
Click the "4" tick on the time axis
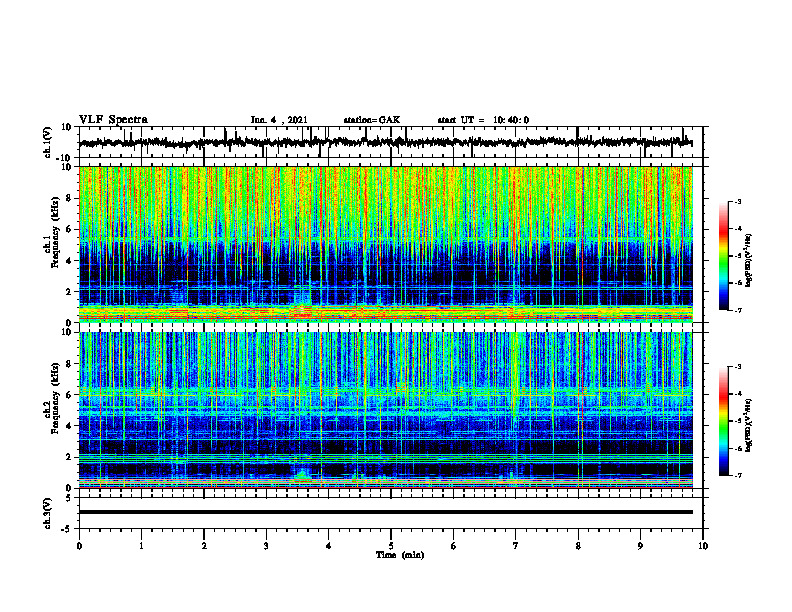(x=329, y=546)
